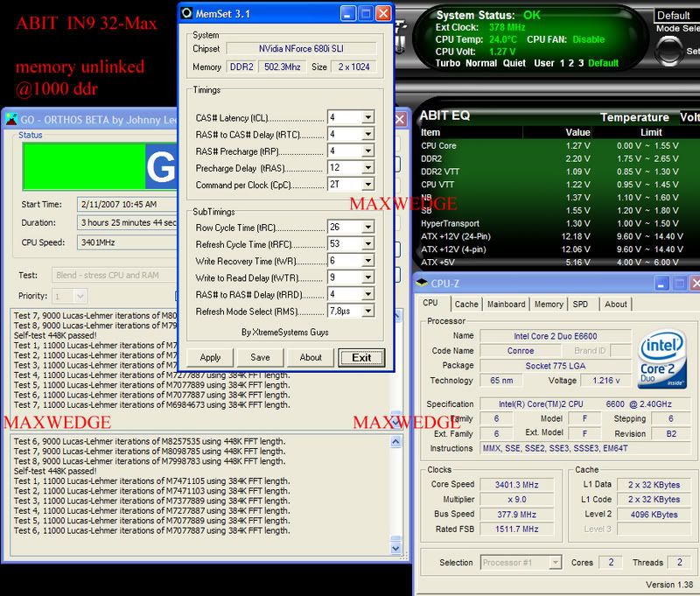
Task: Select the green Default mode in uGuru
Action: [x=603, y=63]
